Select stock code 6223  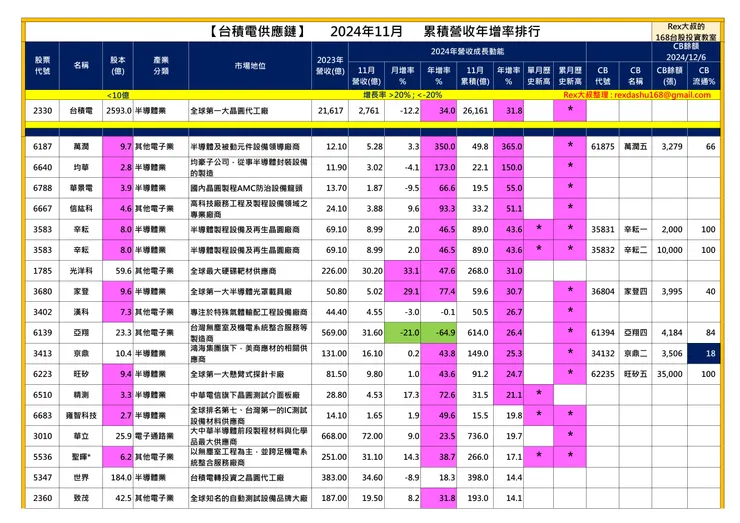click(x=42, y=374)
